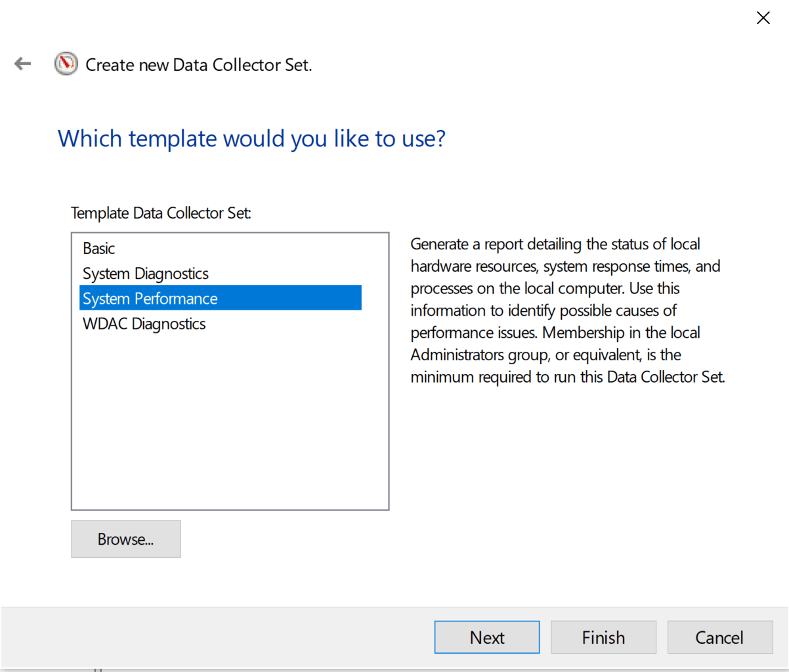Image resolution: width=789 pixels, height=672 pixels.
Task: Select the highlighted System Performance template
Action: tap(150, 299)
